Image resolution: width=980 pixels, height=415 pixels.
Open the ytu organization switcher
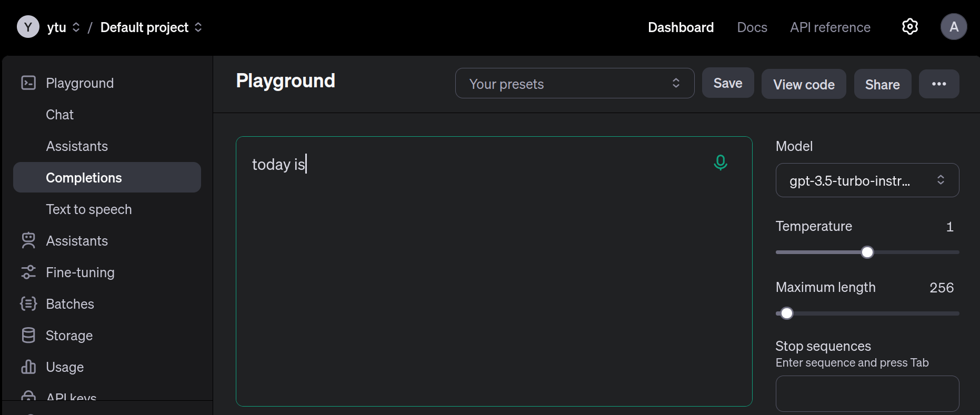[63, 27]
